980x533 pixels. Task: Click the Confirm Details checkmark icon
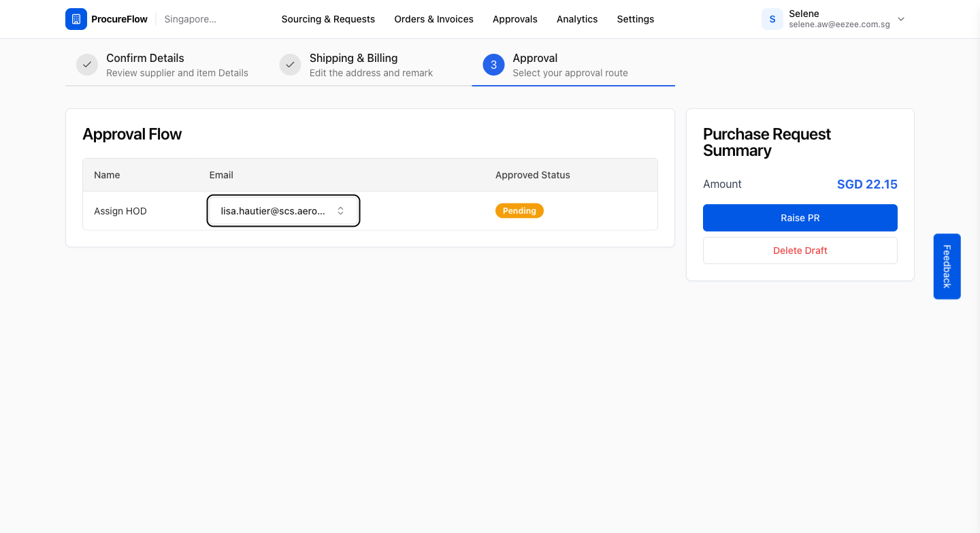[x=87, y=65]
